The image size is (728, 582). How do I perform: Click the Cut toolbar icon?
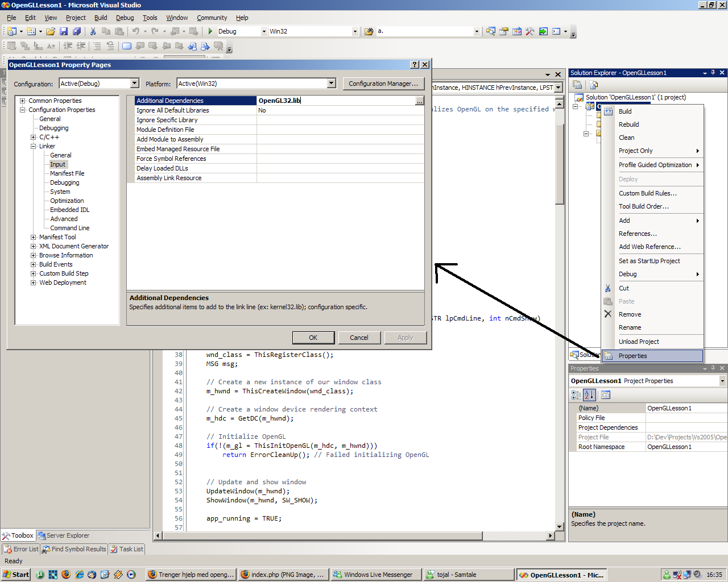coord(93,31)
